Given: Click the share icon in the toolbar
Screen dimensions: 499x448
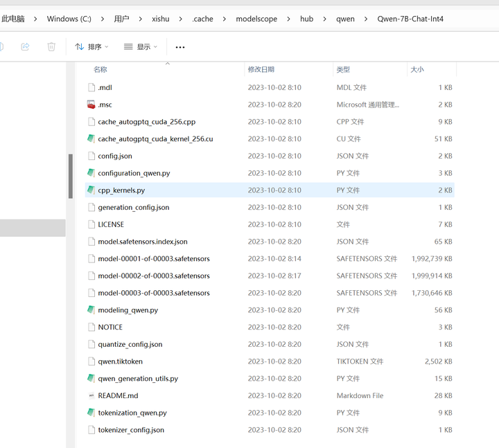Looking at the screenshot, I should [x=25, y=47].
